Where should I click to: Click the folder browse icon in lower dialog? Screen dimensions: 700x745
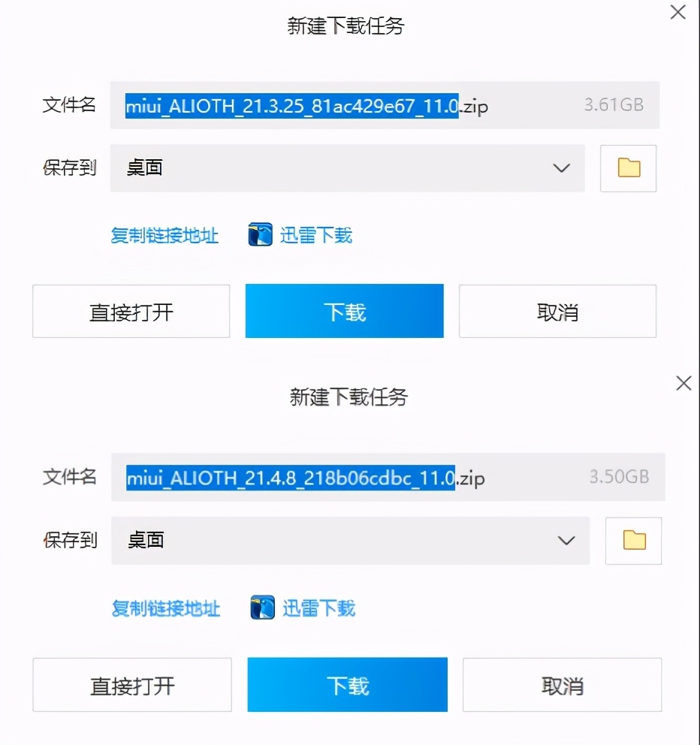tap(633, 541)
